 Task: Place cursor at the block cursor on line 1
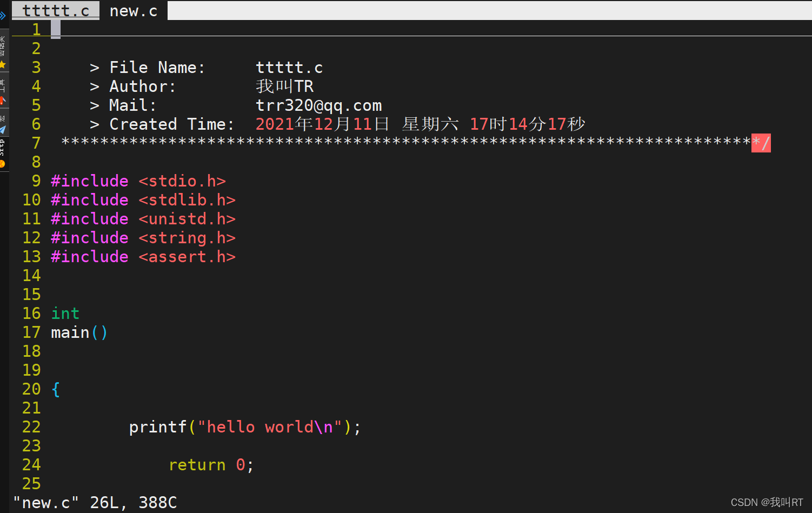56,29
